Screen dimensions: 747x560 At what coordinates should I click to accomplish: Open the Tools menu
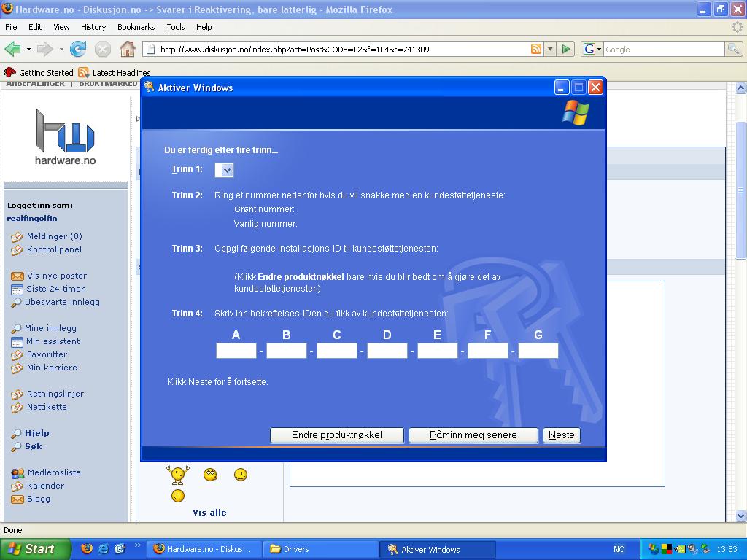click(176, 27)
